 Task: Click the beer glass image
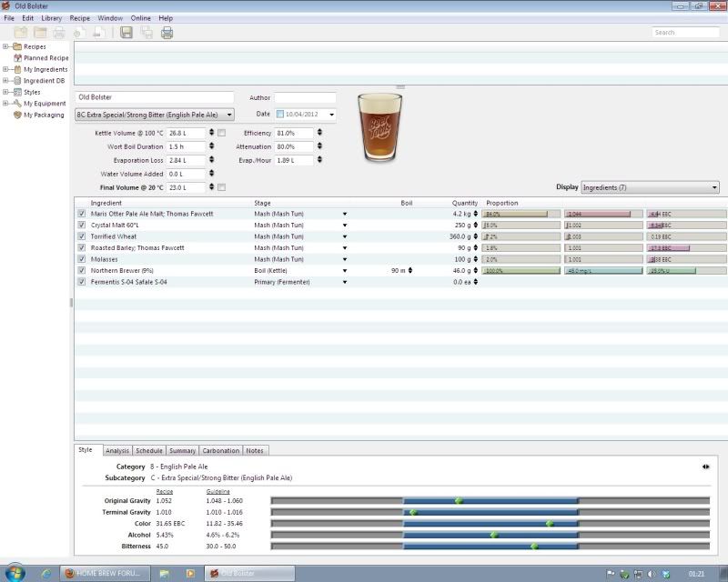pos(379,127)
